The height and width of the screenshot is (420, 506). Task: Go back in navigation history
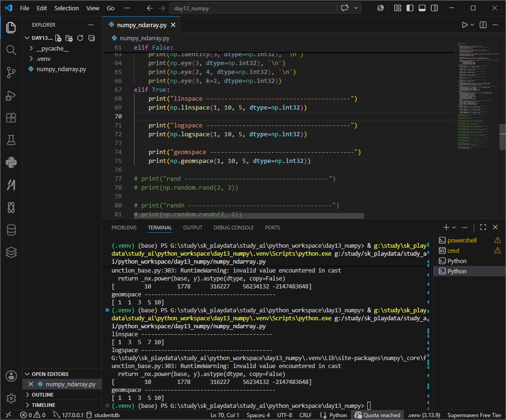pyautogui.click(x=150, y=8)
